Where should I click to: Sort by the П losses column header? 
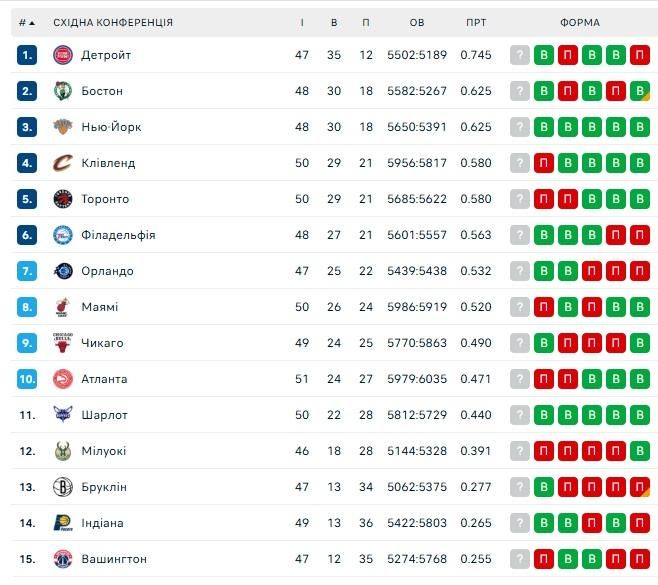click(x=365, y=22)
